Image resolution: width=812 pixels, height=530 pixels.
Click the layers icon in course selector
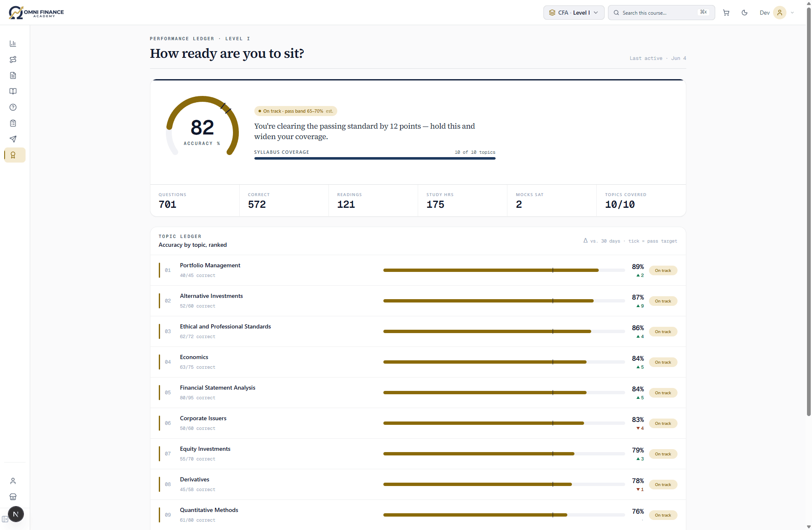pyautogui.click(x=552, y=13)
